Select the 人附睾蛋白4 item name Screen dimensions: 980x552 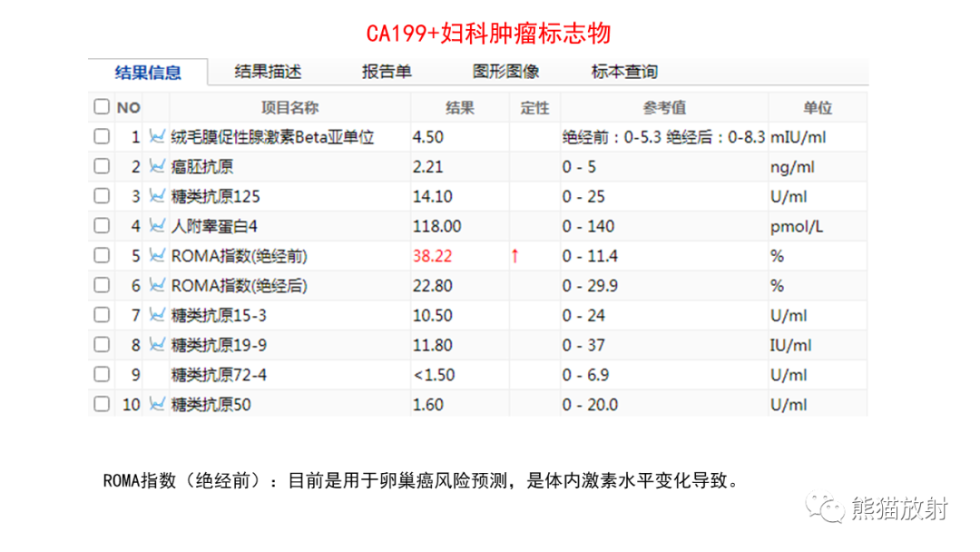coord(214,226)
